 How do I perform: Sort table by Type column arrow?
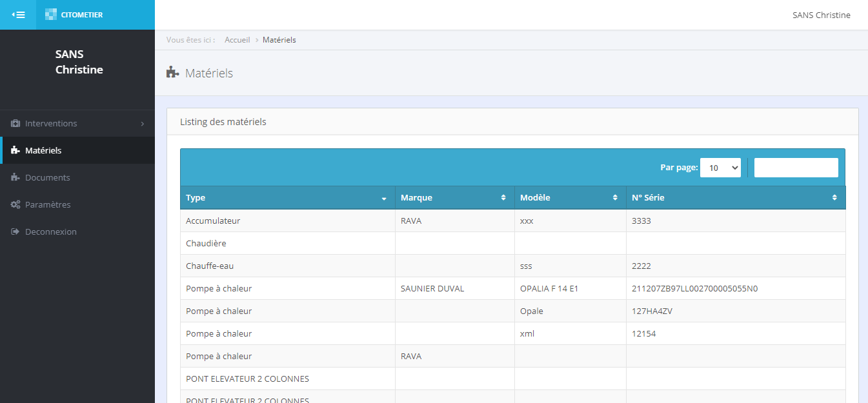384,198
